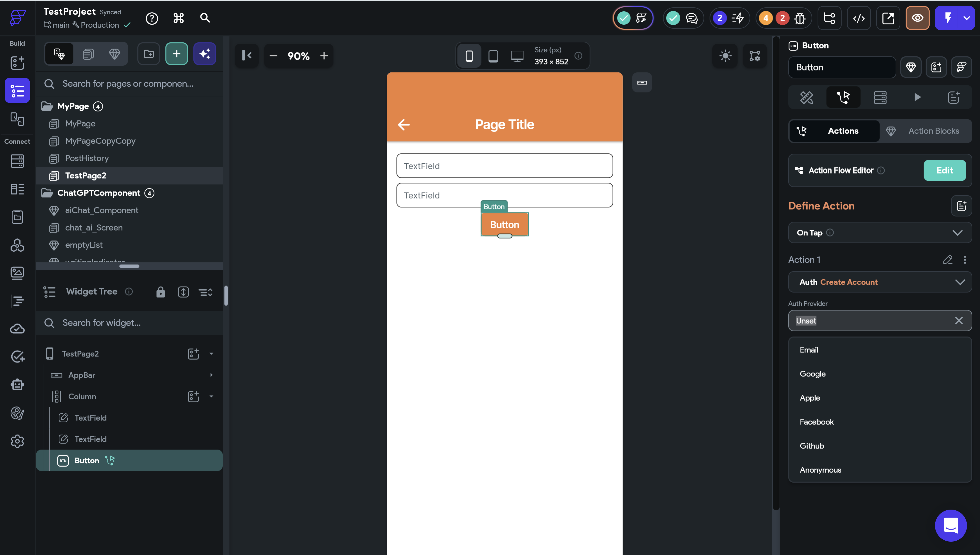
Task: Open the branching merge icon
Action: 829,18
